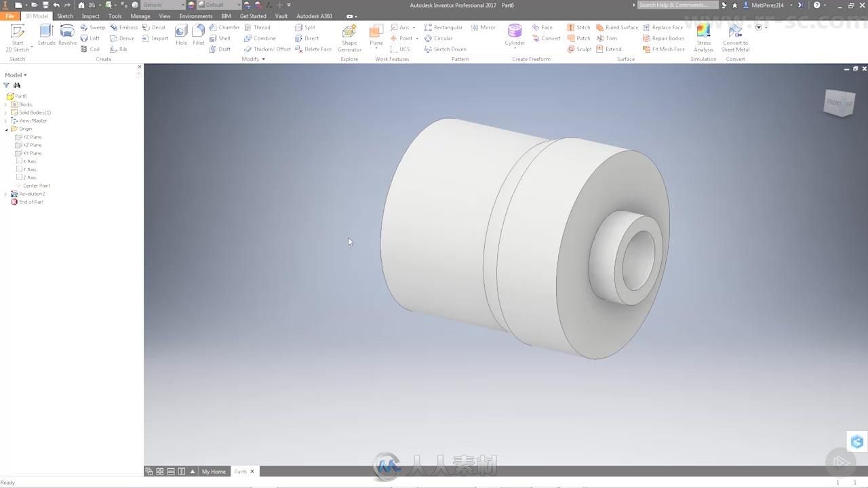Click Thicken/Offset tool
This screenshot has height=488, width=868.
[267, 49]
